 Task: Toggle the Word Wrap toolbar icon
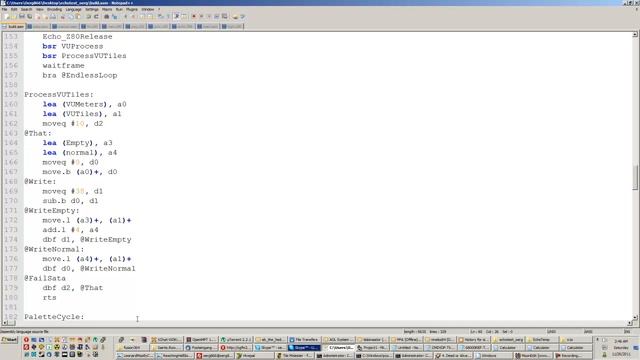coord(160,16)
